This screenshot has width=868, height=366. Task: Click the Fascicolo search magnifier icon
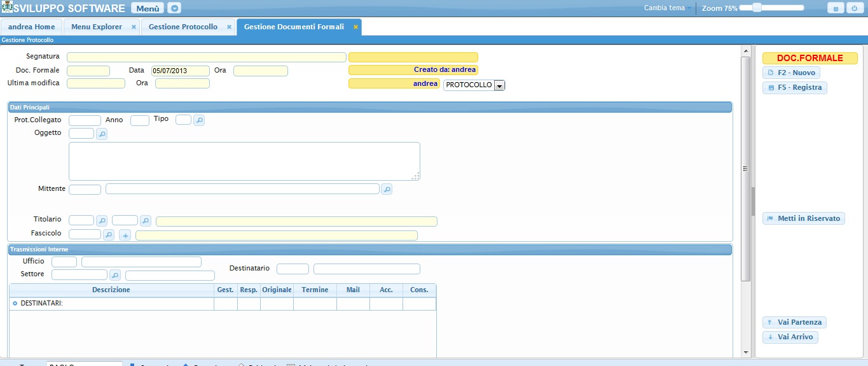[x=109, y=235]
